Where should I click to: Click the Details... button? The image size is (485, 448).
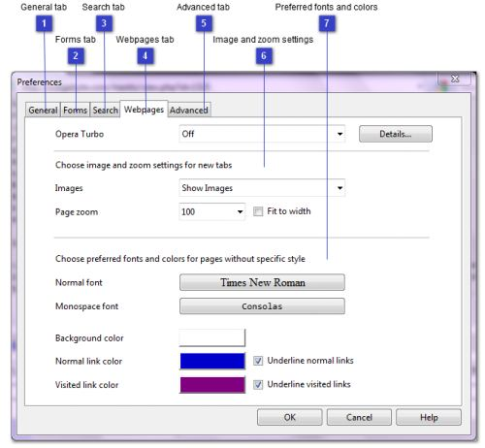pyautogui.click(x=396, y=134)
